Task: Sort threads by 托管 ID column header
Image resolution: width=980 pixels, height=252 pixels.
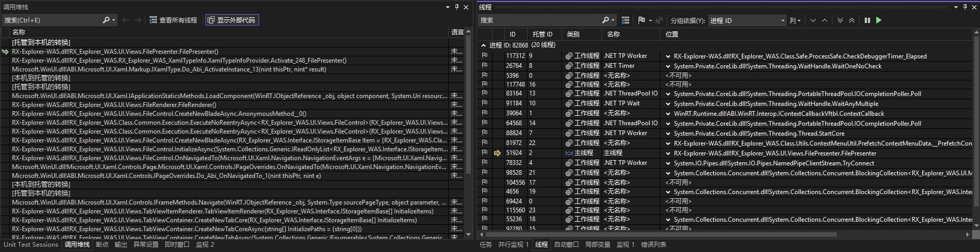Action: pos(542,34)
